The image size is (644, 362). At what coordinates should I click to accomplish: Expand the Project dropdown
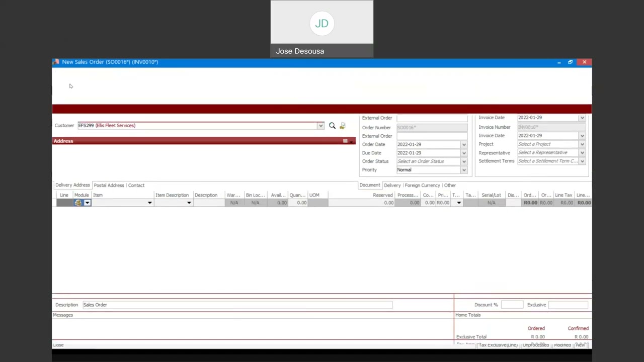[x=582, y=144]
